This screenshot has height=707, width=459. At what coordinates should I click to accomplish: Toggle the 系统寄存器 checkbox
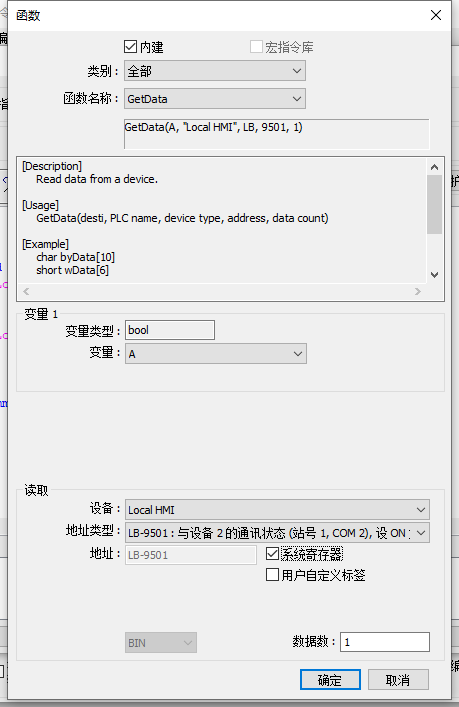coord(272,553)
